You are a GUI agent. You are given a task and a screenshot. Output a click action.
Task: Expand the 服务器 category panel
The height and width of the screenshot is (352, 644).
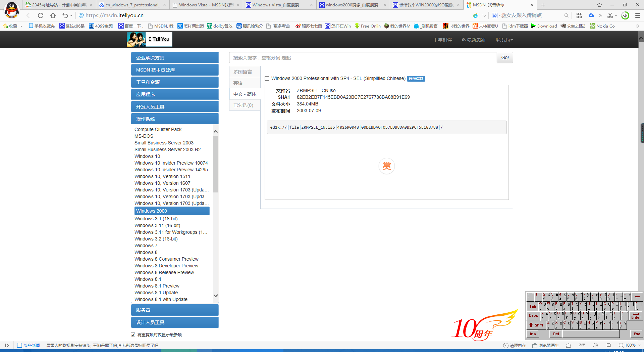tap(175, 310)
